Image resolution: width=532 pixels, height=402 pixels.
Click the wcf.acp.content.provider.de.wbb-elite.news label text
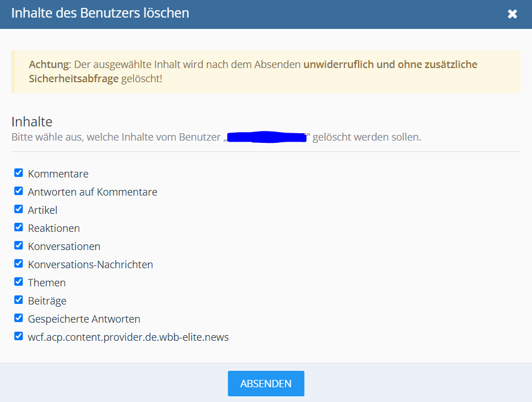click(x=128, y=337)
